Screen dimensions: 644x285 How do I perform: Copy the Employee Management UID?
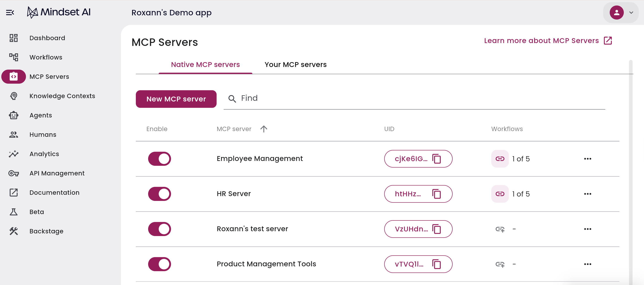point(437,159)
